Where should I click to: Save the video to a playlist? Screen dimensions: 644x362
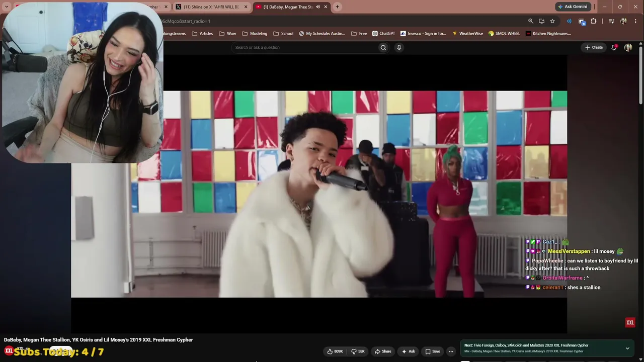tap(432, 351)
